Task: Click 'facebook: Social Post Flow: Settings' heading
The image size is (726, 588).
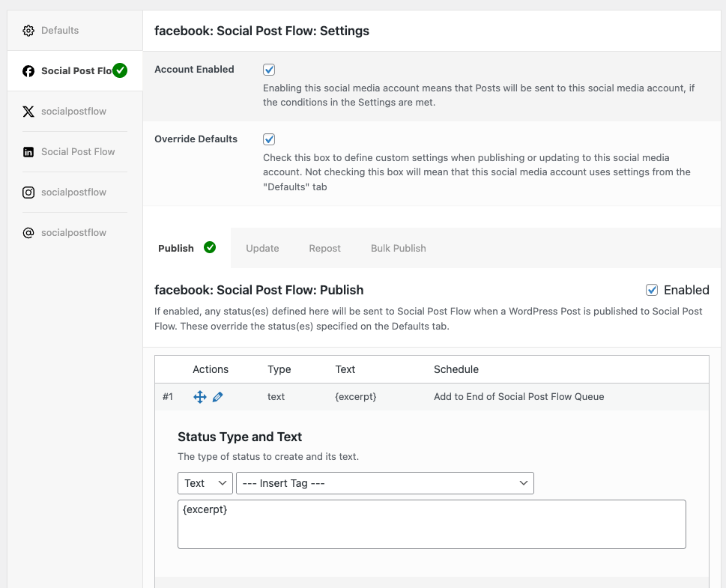Action: coord(261,31)
